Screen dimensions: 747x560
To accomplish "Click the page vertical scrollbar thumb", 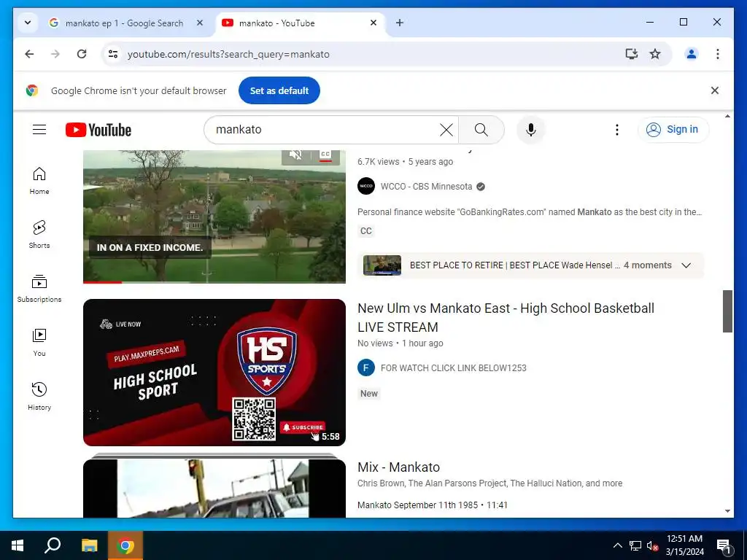I will (x=727, y=311).
